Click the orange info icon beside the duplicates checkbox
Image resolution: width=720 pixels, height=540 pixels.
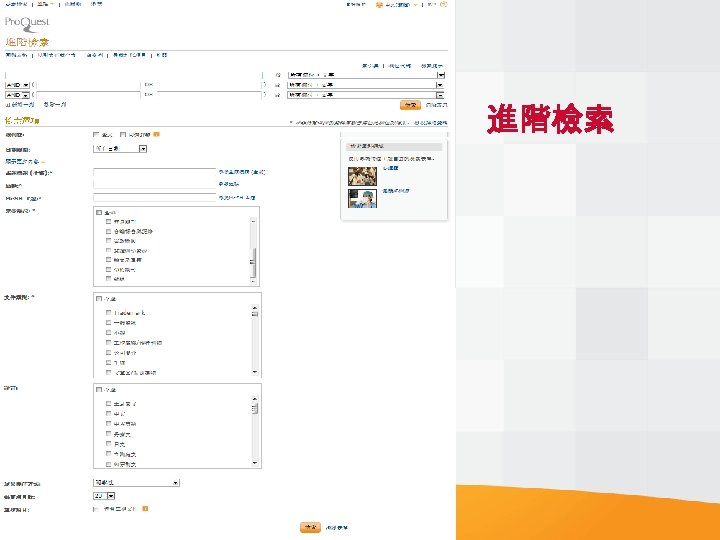(145, 509)
